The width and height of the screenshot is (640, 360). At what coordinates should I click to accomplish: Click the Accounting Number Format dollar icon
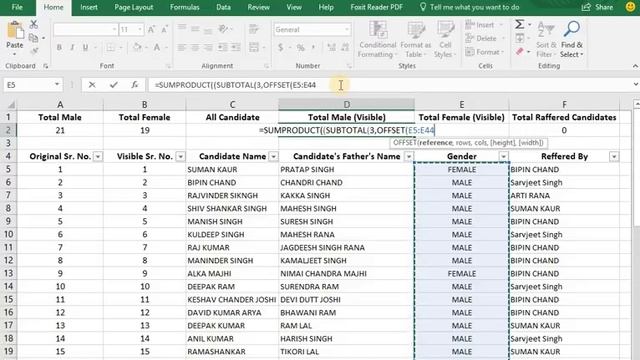coord(280,47)
